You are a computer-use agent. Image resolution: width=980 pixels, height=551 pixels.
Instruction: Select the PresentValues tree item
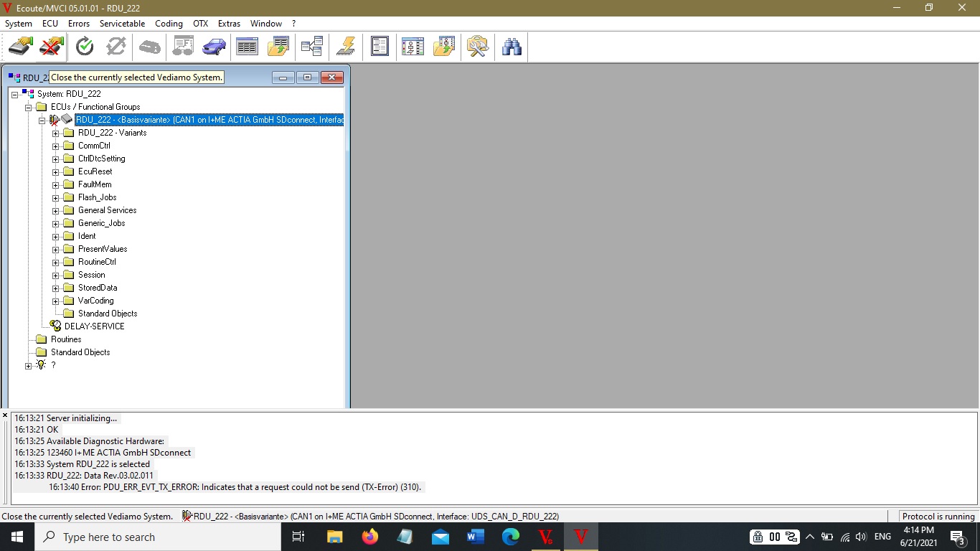coord(103,249)
